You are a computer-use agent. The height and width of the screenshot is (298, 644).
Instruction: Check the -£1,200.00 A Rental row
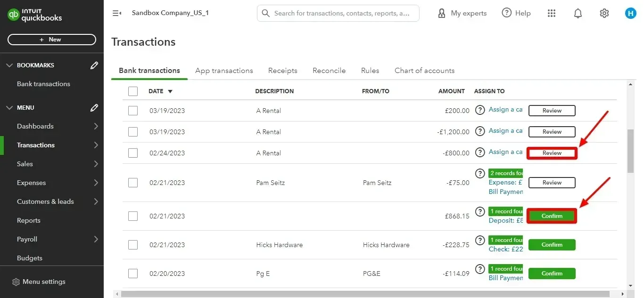(x=133, y=132)
